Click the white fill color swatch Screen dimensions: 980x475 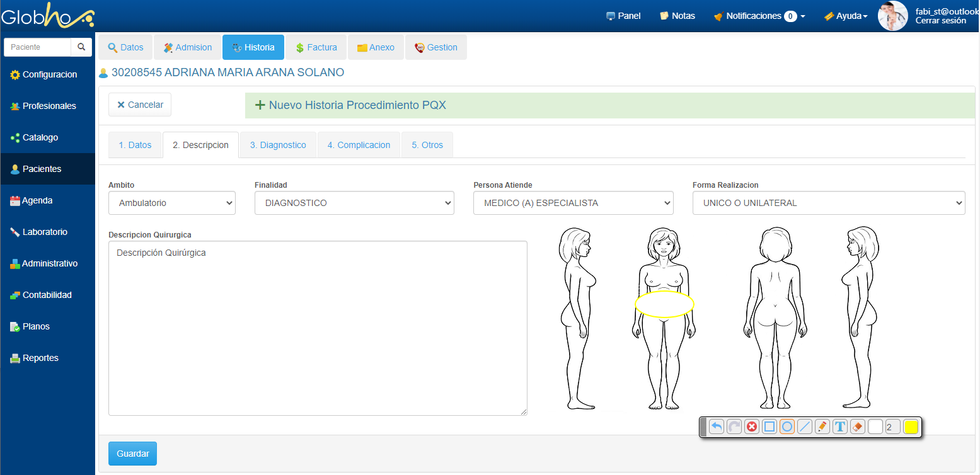(875, 427)
